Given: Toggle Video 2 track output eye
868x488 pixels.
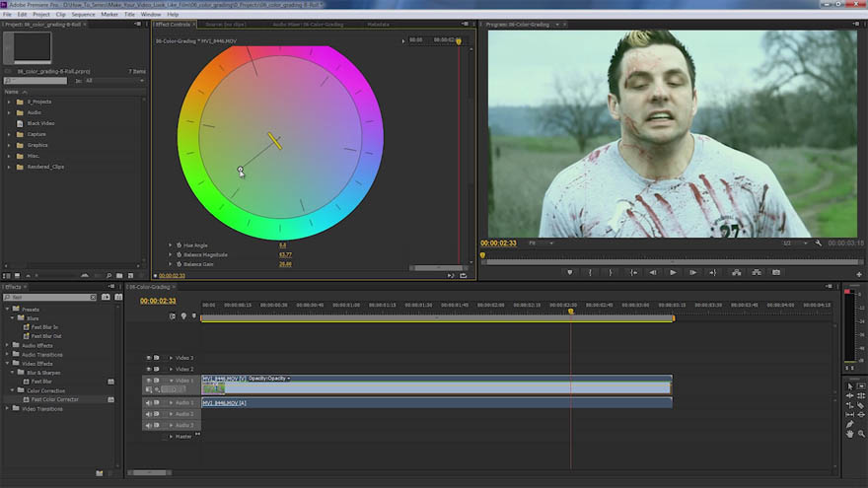Looking at the screenshot, I should 148,369.
